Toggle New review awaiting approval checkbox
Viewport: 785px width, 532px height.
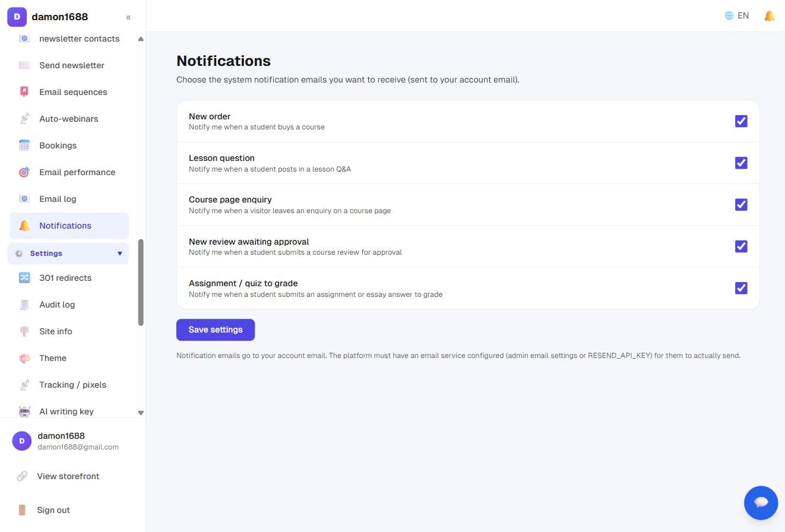pyautogui.click(x=741, y=246)
